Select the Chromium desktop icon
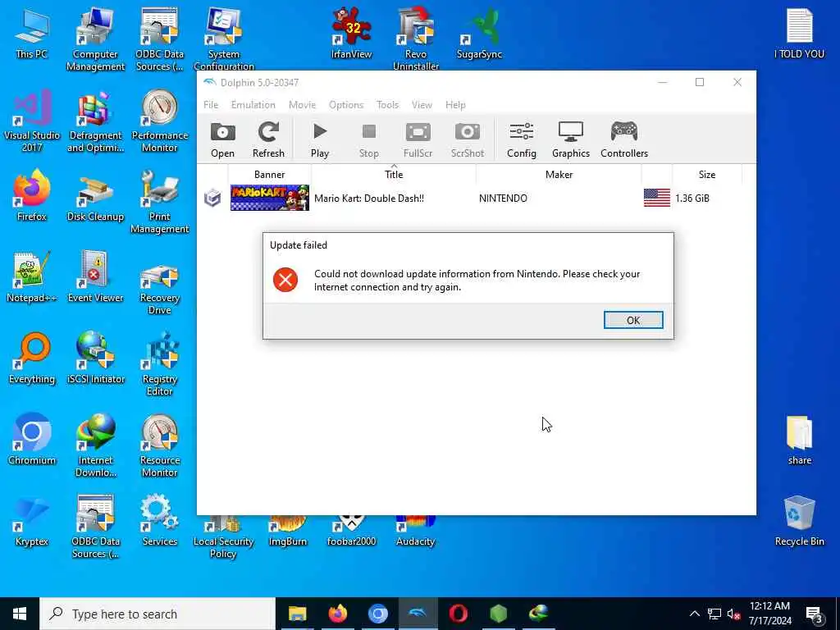 (32, 440)
